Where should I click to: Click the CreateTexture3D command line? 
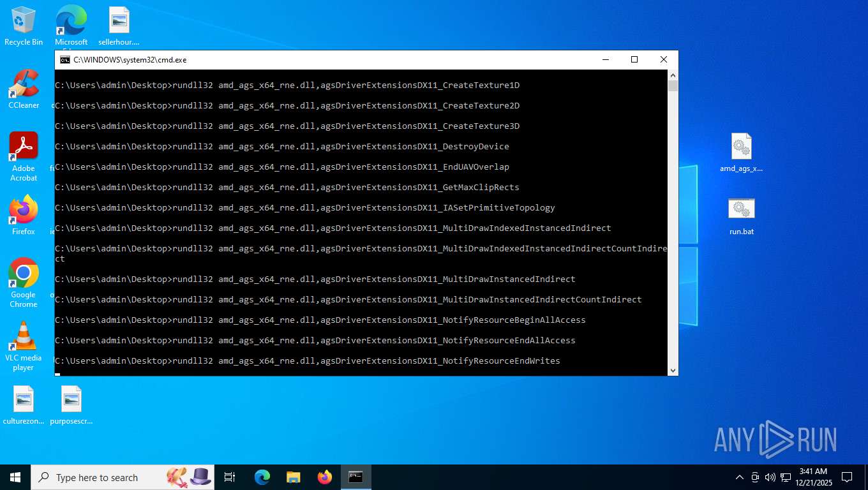287,126
